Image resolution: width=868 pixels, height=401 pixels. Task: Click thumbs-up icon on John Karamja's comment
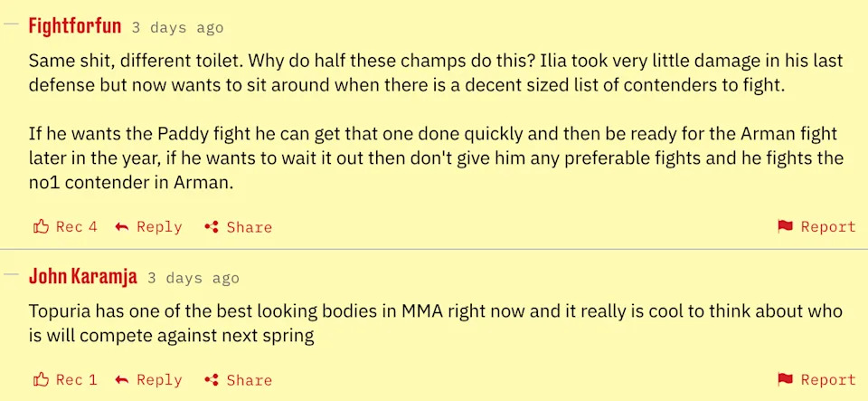pos(41,379)
